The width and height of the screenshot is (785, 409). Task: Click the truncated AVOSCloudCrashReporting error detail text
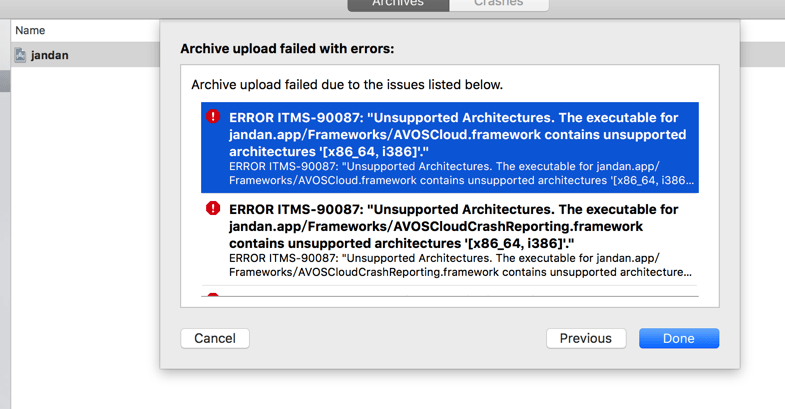tap(461, 265)
